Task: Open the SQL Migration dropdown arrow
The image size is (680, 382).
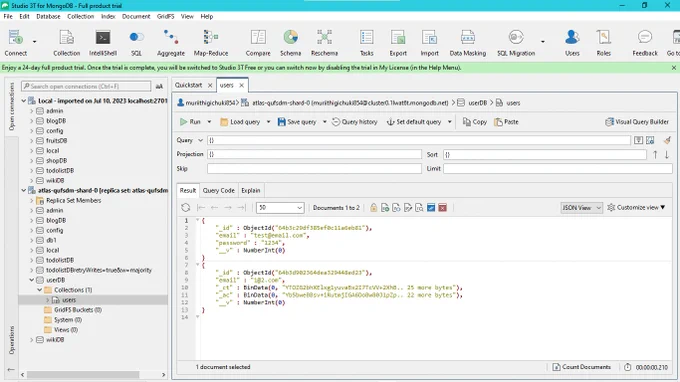Action: pos(543,42)
